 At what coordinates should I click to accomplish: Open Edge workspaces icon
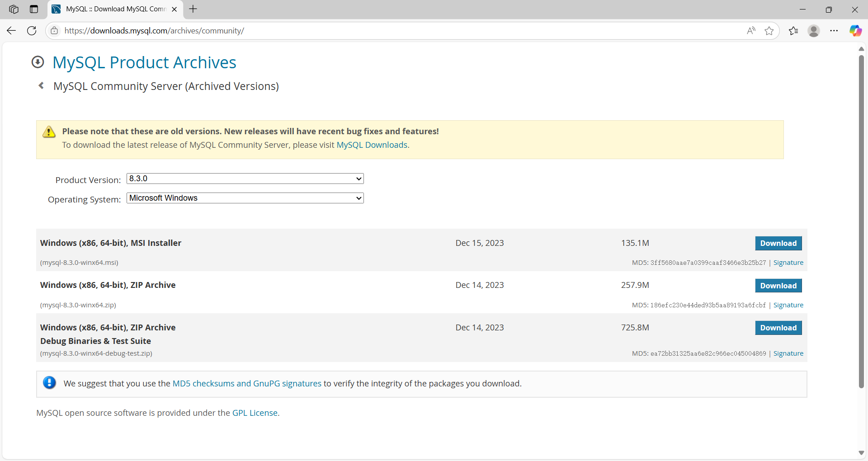14,9
